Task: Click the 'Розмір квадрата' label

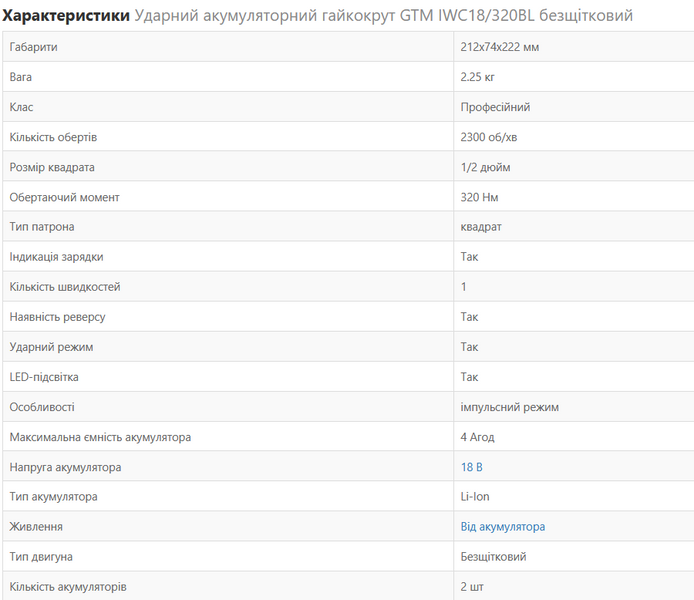Action: click(52, 167)
